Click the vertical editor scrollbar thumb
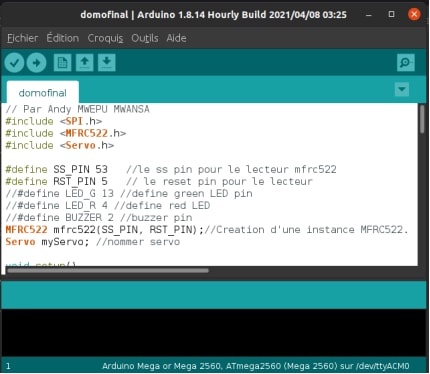The height and width of the screenshot is (374, 430). [x=422, y=119]
